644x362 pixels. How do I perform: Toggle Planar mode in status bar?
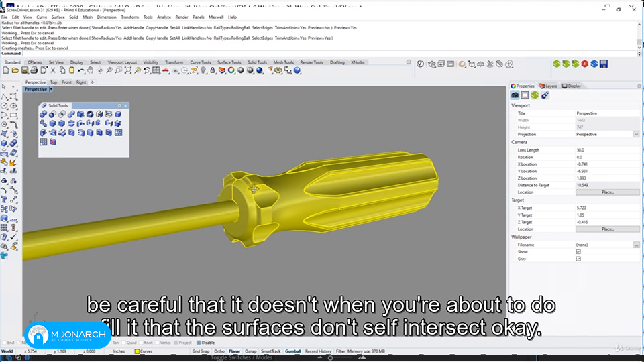235,351
